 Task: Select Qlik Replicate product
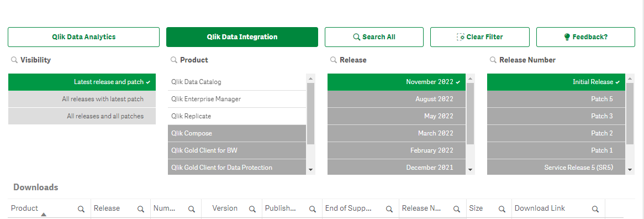[x=237, y=116]
